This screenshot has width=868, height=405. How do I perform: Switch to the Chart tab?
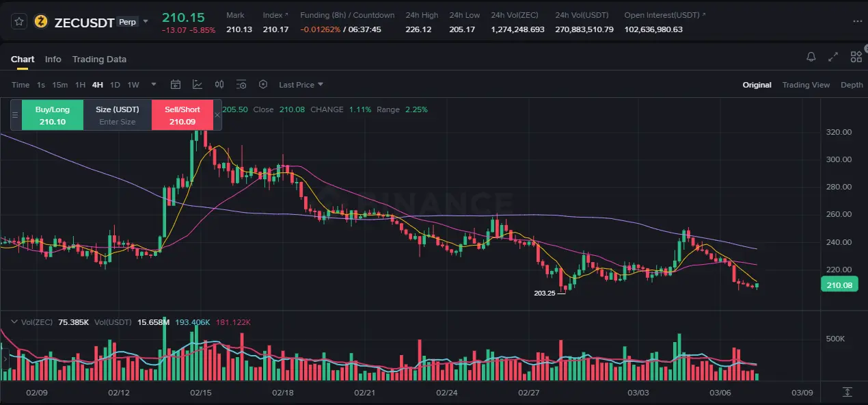tap(23, 60)
